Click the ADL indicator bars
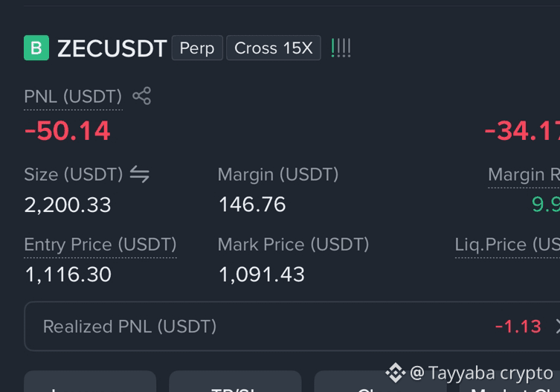This screenshot has height=392, width=560. [341, 48]
